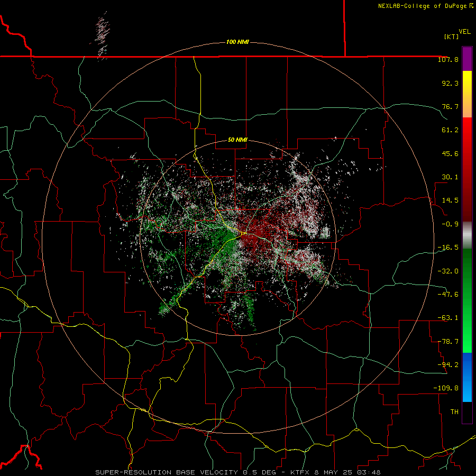Click the yellow-orange segment of the color bar
Screen dimensions: 476x476
pos(467,94)
